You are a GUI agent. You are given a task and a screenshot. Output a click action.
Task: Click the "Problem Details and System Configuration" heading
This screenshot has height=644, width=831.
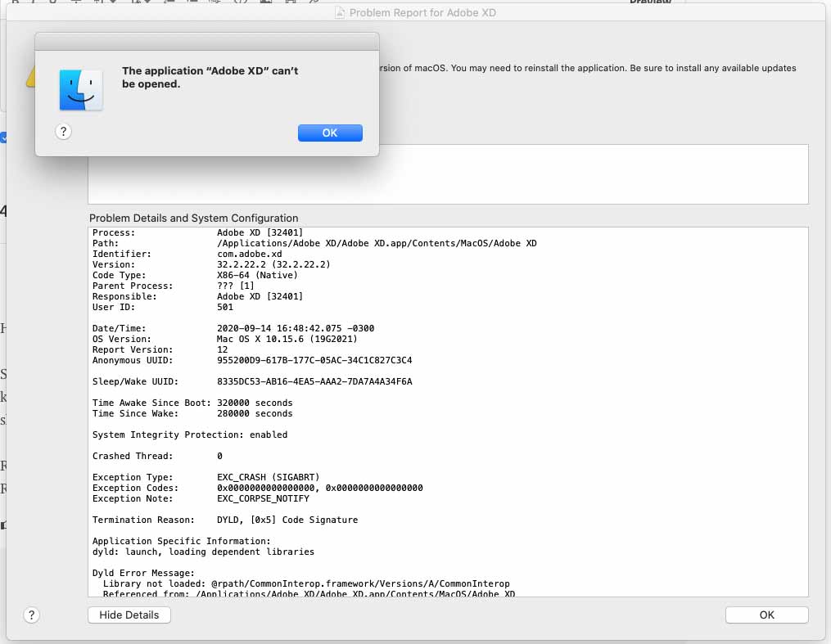[x=193, y=218]
